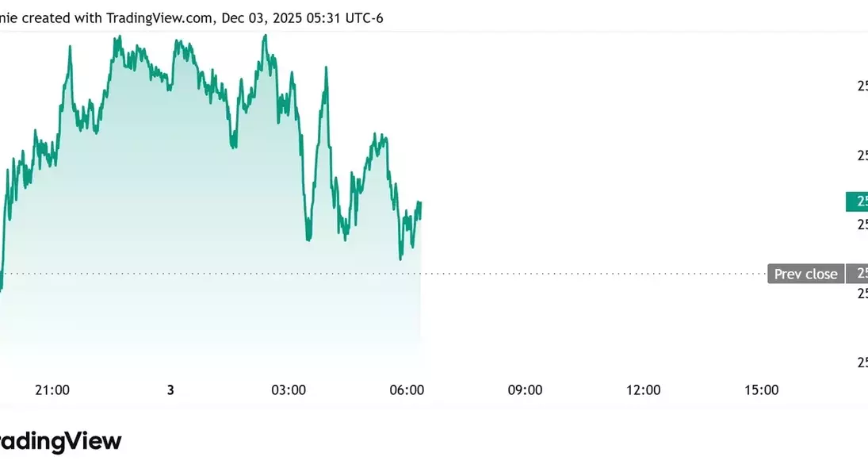Click the last data point of price line
Viewport: 868px width, 476px height.
pos(420,203)
